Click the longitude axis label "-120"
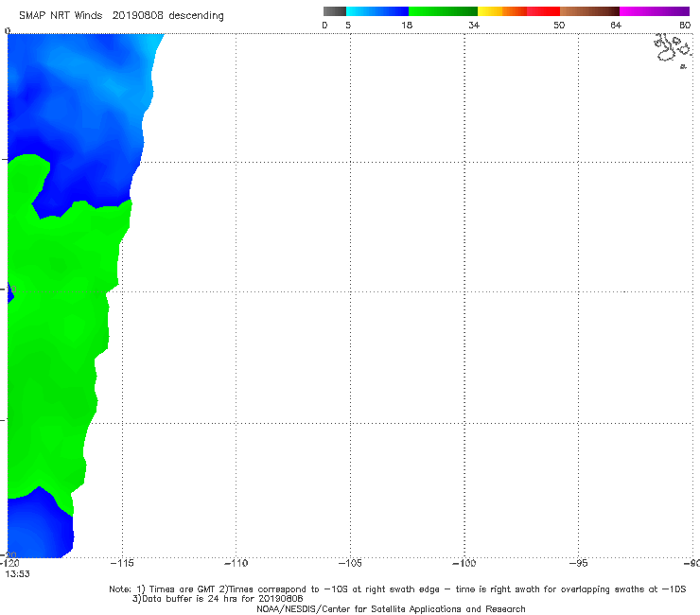Viewport: 700px width, 615px height. point(9,563)
